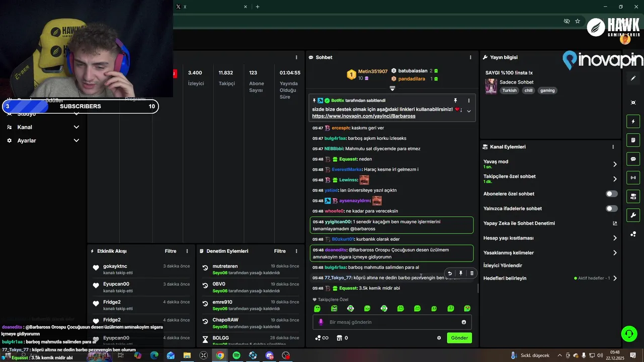Click the green Gönder send button
Viewport: 644px width, 362px height.
point(459,338)
